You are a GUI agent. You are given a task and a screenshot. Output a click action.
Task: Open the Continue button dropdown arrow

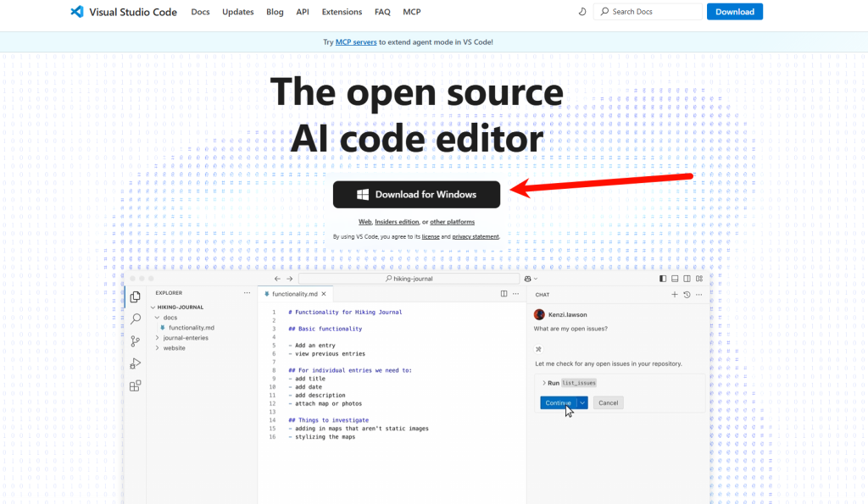[582, 402]
